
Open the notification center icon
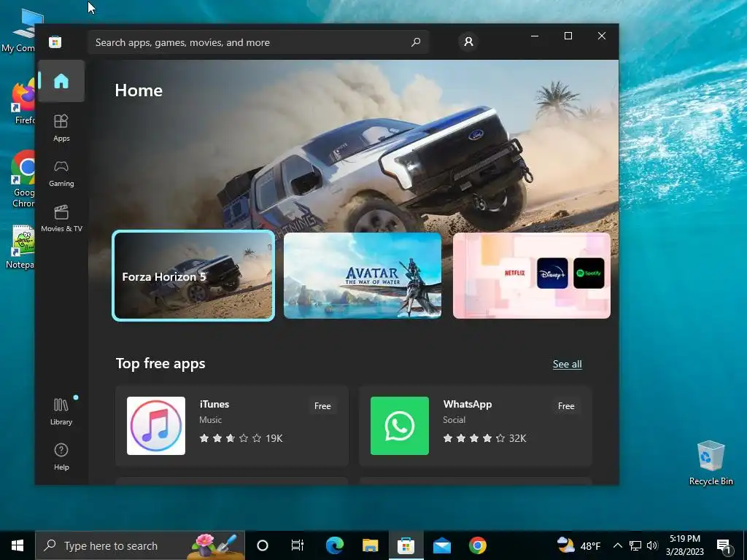click(724, 545)
